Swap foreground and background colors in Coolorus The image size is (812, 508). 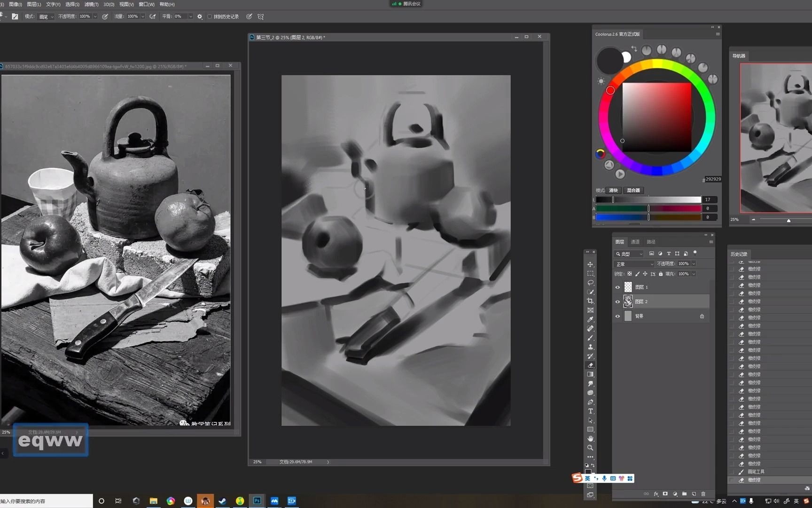[634, 48]
